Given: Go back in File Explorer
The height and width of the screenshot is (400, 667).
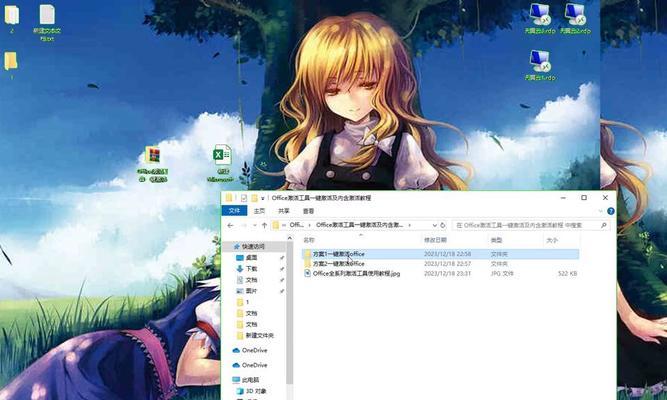Looking at the screenshot, I should pos(231,225).
